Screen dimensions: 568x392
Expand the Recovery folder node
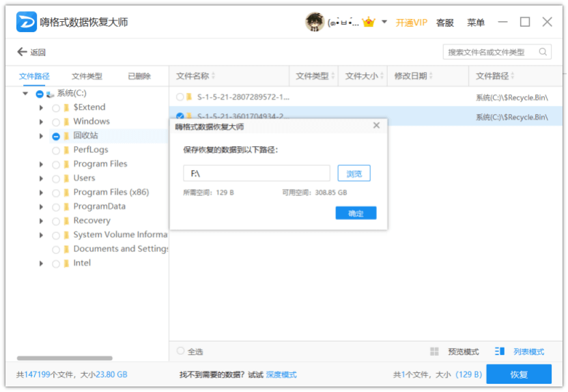coord(41,221)
